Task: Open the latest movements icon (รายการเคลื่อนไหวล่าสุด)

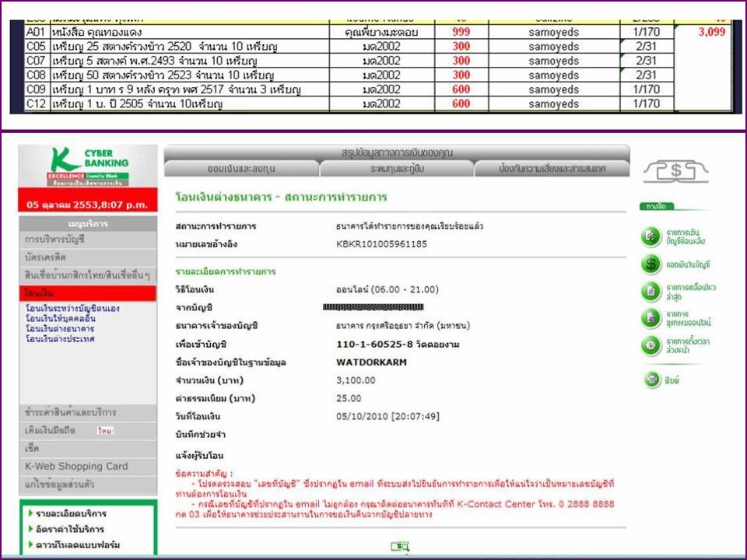Action: pos(651,292)
